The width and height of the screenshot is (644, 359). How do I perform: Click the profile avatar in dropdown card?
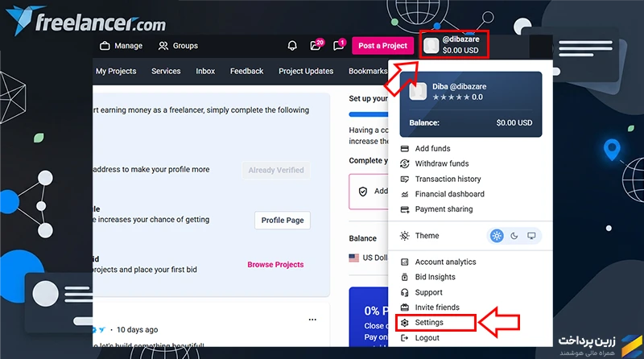click(x=418, y=91)
